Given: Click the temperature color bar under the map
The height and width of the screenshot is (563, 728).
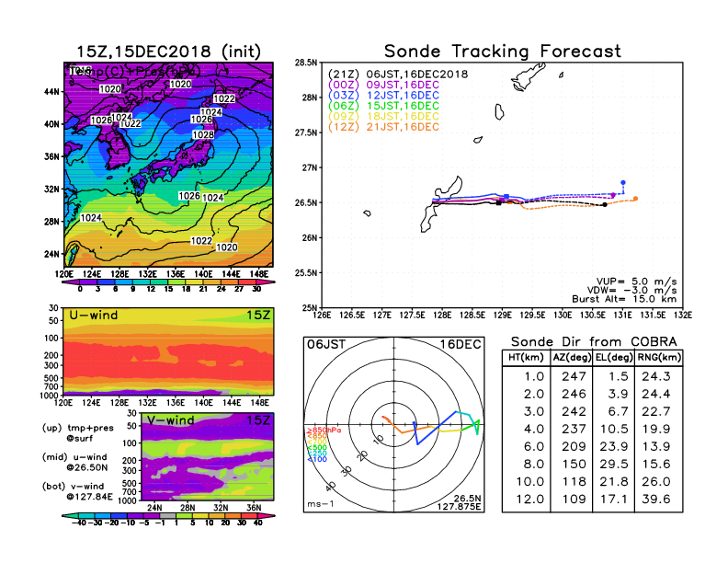Looking at the screenshot, I should (x=168, y=281).
